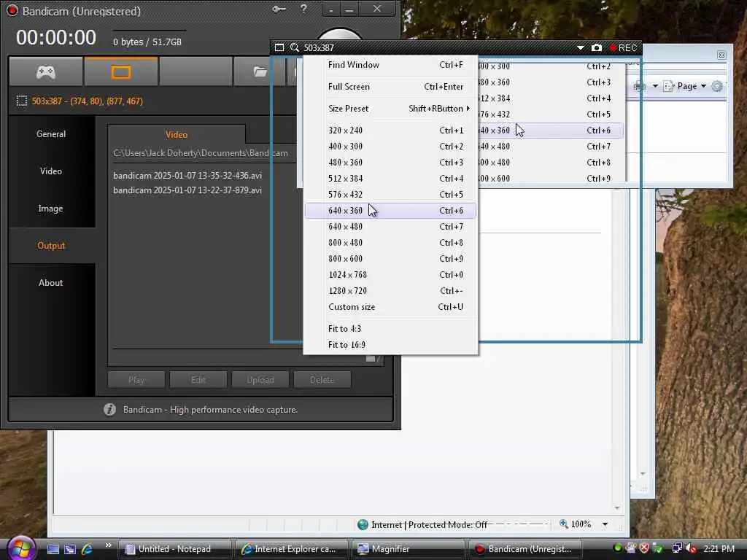Start recording with the REC button
747x560 pixels.
click(x=623, y=47)
